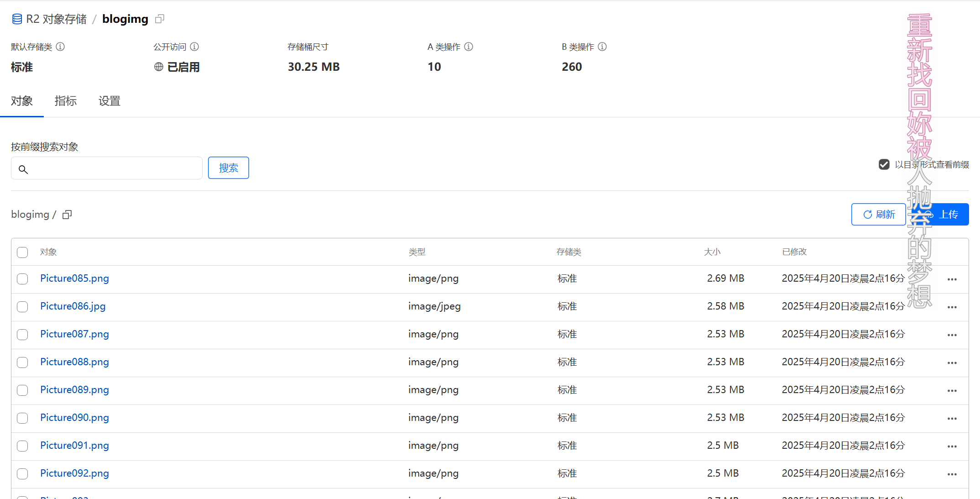Click info icon next to A 类操作
980x499 pixels.
(469, 47)
